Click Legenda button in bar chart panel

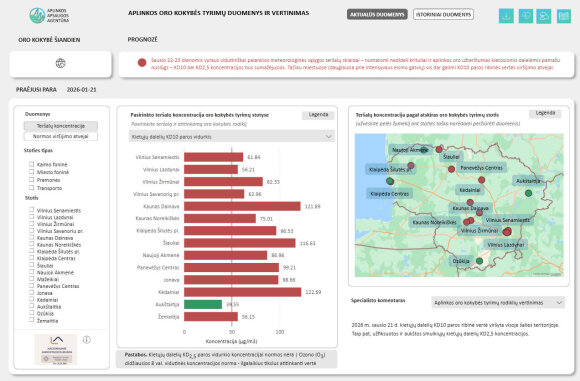tap(318, 115)
